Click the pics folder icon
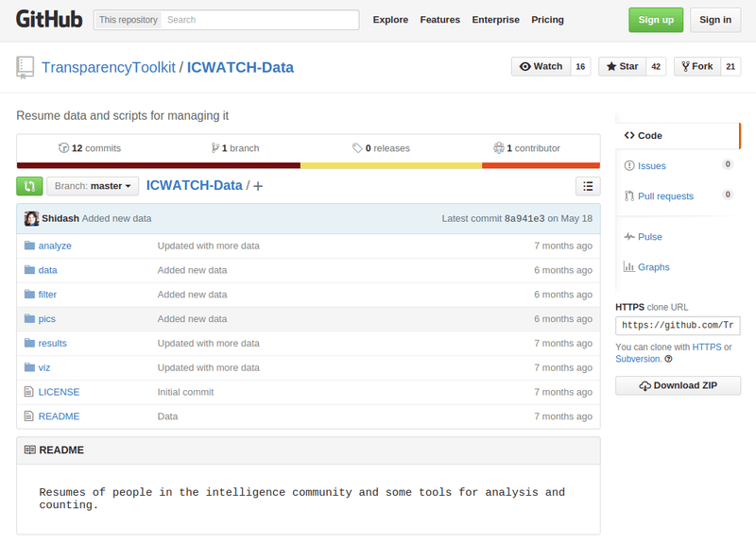 click(29, 318)
